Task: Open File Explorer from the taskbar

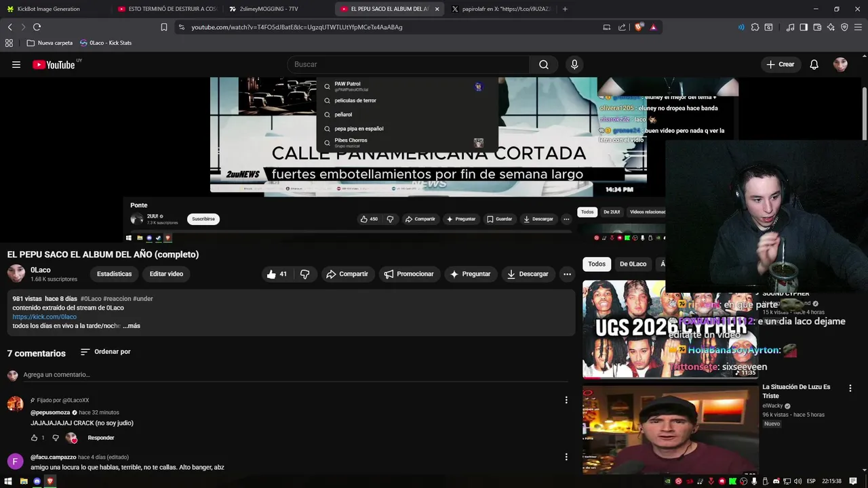Action: pyautogui.click(x=23, y=481)
